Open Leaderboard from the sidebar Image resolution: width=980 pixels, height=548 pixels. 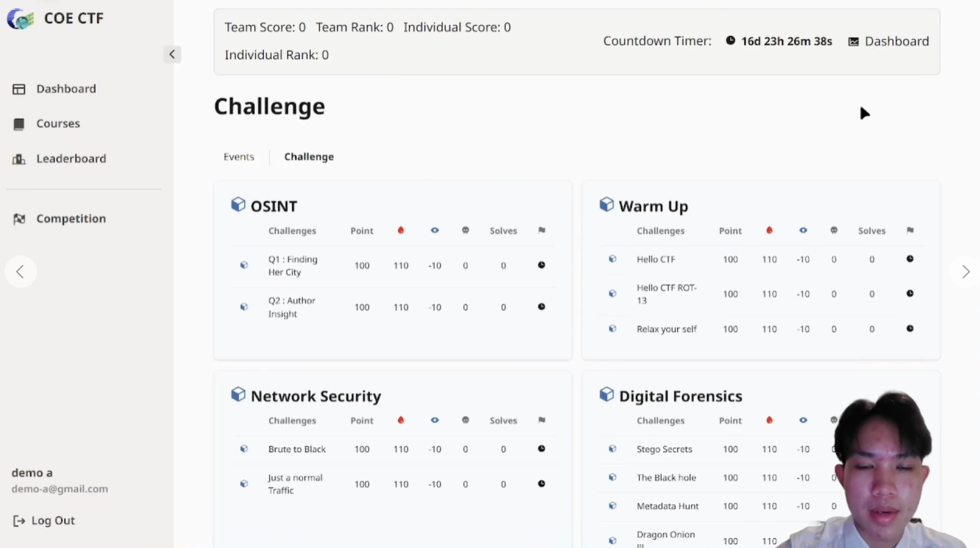tap(70, 159)
